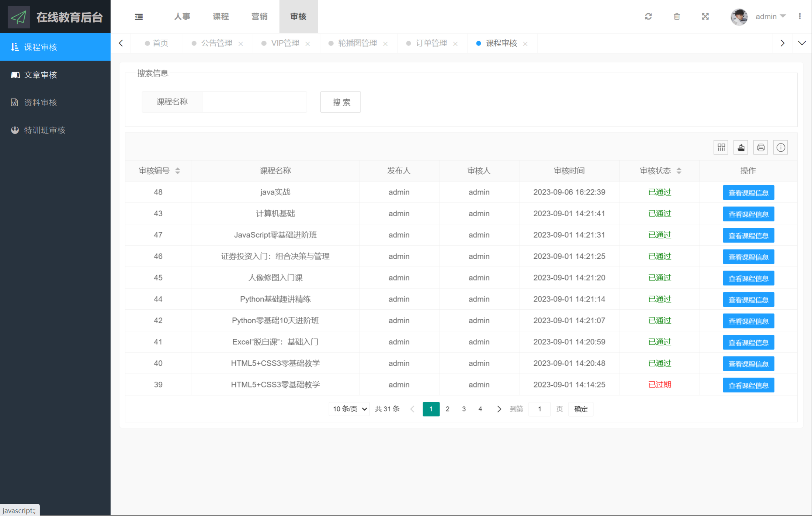The height and width of the screenshot is (516, 812).
Task: Sort by 审核编号 column arrows
Action: (178, 171)
